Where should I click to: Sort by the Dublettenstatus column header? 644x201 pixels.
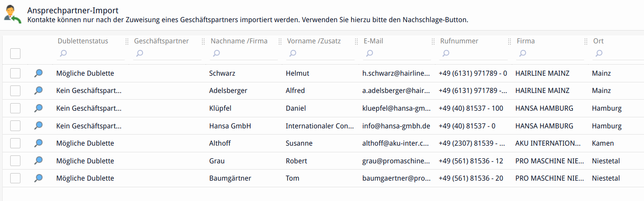tap(83, 41)
